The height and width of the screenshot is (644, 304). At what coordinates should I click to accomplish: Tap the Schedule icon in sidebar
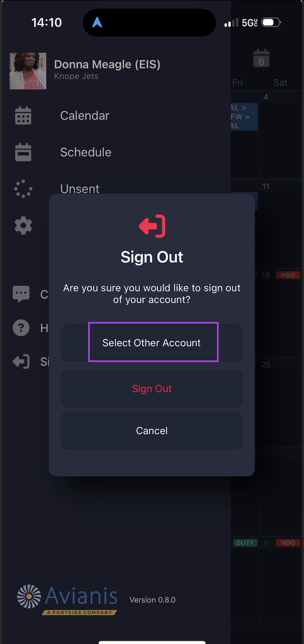click(23, 152)
